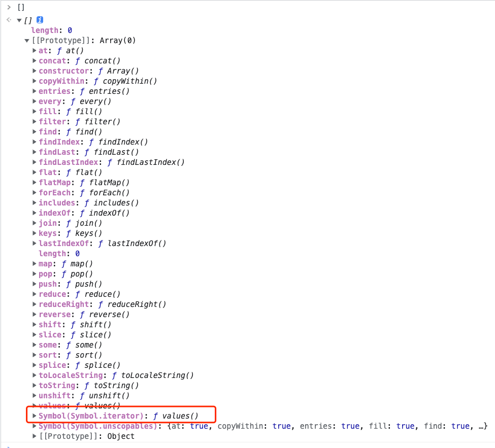Expand the forEach function entry

(x=35, y=192)
